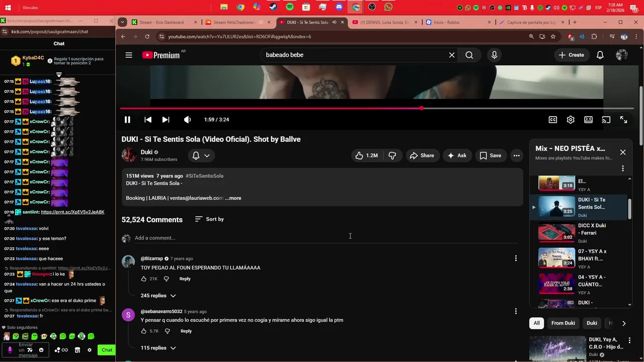Open YouTube notifications bell

[600, 55]
